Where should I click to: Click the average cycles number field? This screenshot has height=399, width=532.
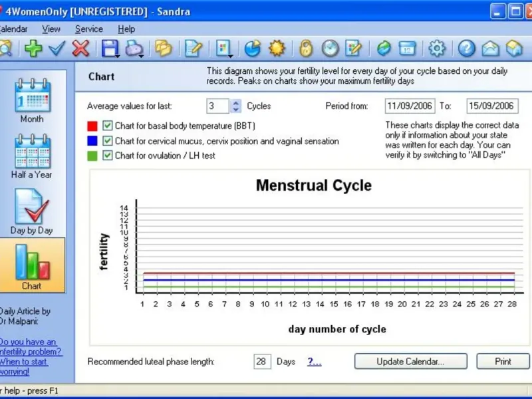(218, 106)
